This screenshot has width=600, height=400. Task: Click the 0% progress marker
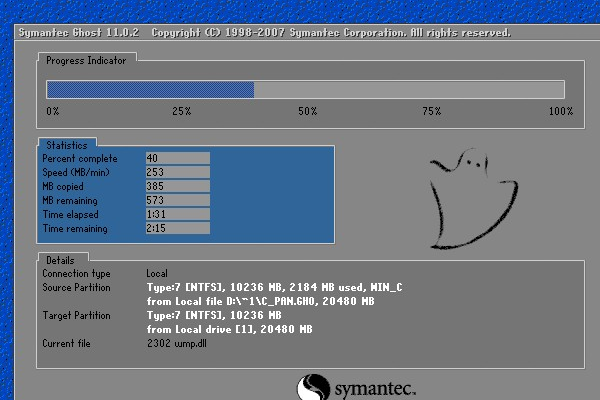[x=53, y=111]
